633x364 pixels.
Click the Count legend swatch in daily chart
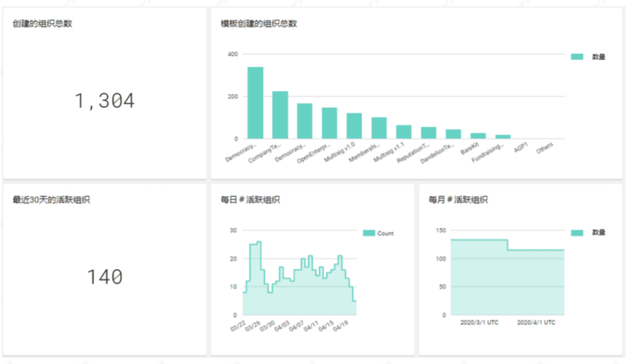[369, 233]
